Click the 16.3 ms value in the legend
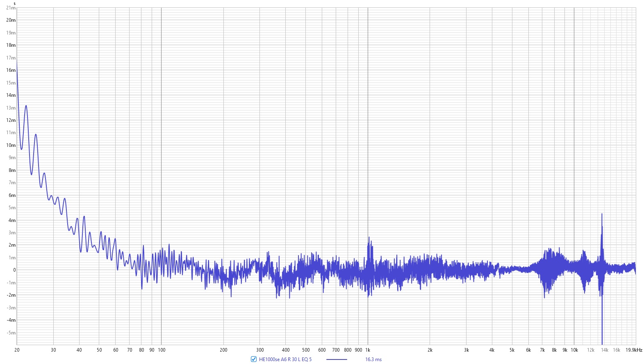 point(373,359)
